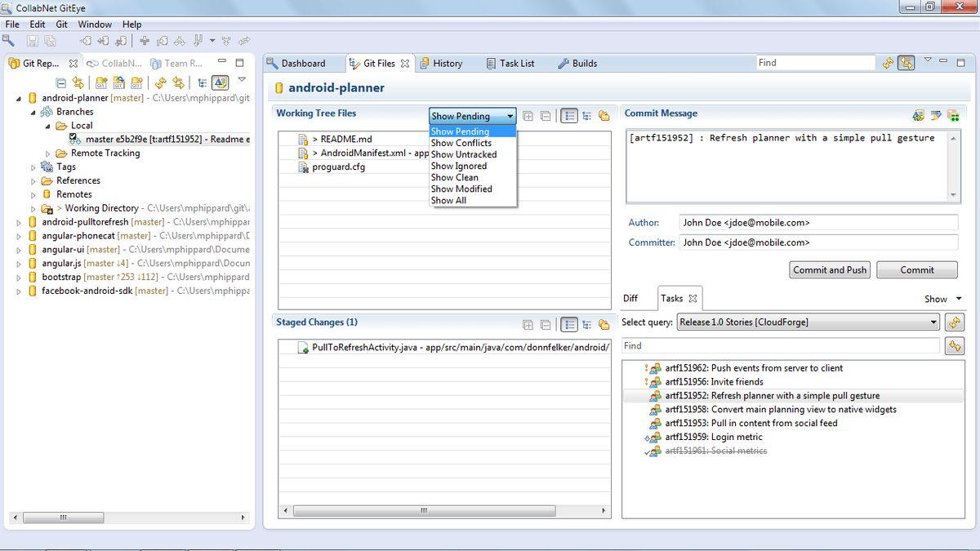
Task: Click the Find field in the top bar
Action: pyautogui.click(x=815, y=63)
